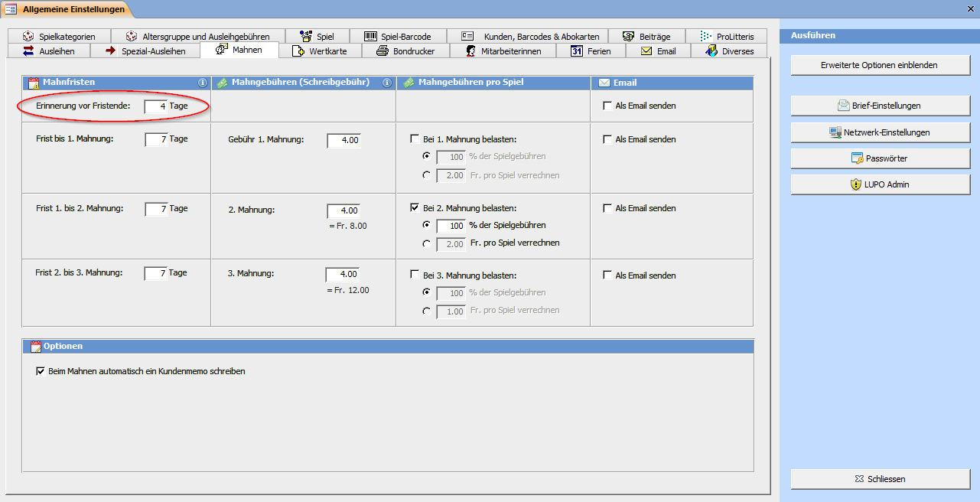Click the Bondrucker printer icon
This screenshot has height=502, width=980.
pyautogui.click(x=383, y=51)
